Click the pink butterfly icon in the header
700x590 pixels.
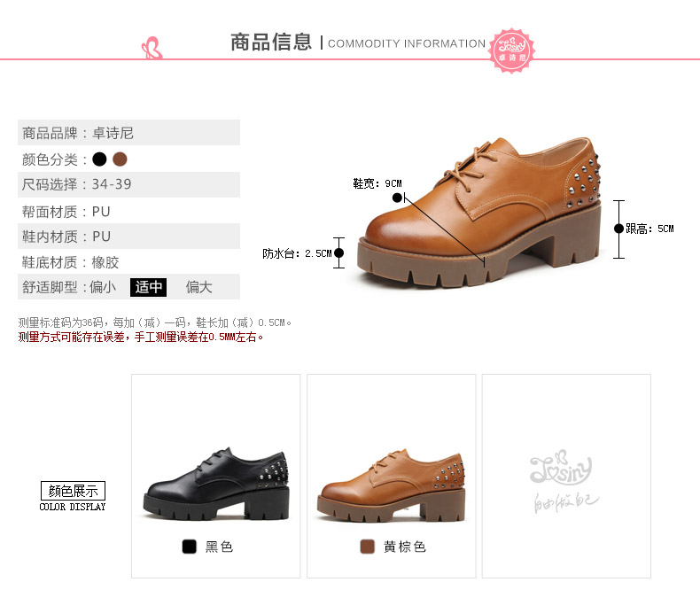[x=152, y=48]
